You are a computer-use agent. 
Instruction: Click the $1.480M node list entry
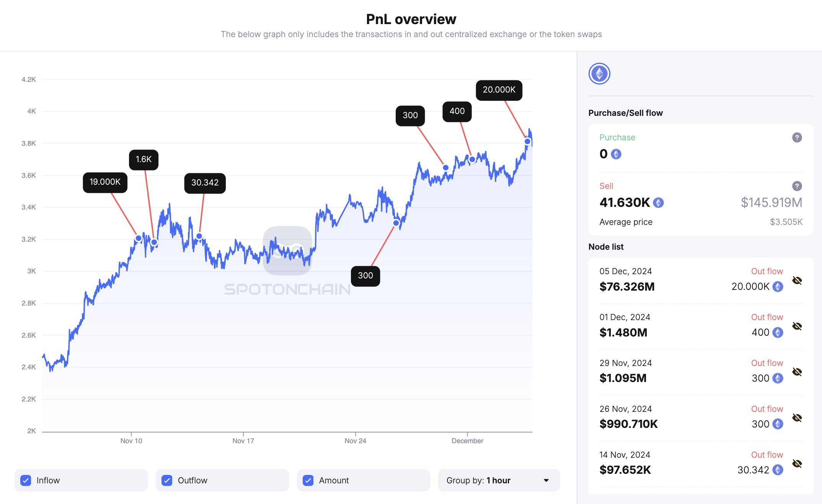[623, 332]
